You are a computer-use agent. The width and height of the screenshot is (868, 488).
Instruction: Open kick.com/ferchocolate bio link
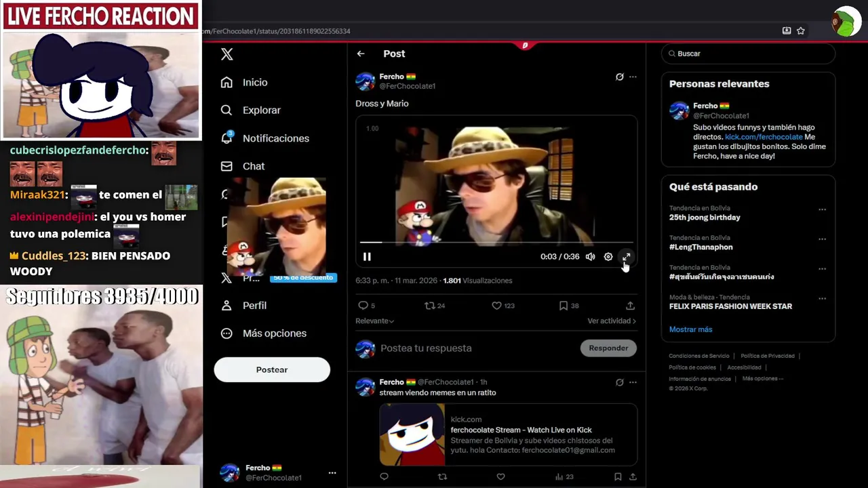pos(764,137)
